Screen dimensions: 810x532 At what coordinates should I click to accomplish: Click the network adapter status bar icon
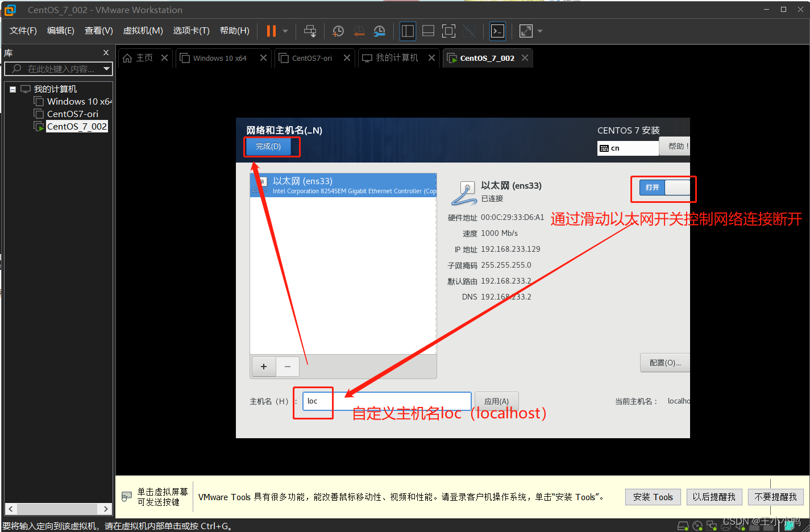pos(712,526)
